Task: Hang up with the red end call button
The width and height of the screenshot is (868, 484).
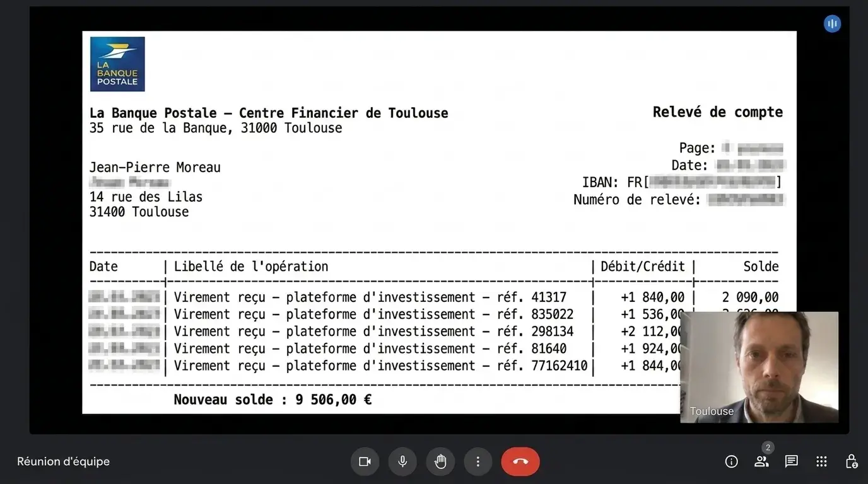Action: (520, 462)
